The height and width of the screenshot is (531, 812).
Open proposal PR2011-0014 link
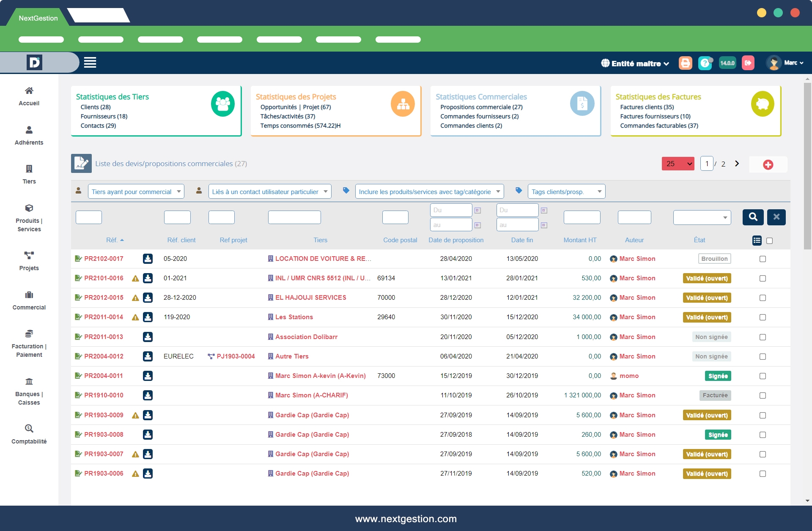104,317
